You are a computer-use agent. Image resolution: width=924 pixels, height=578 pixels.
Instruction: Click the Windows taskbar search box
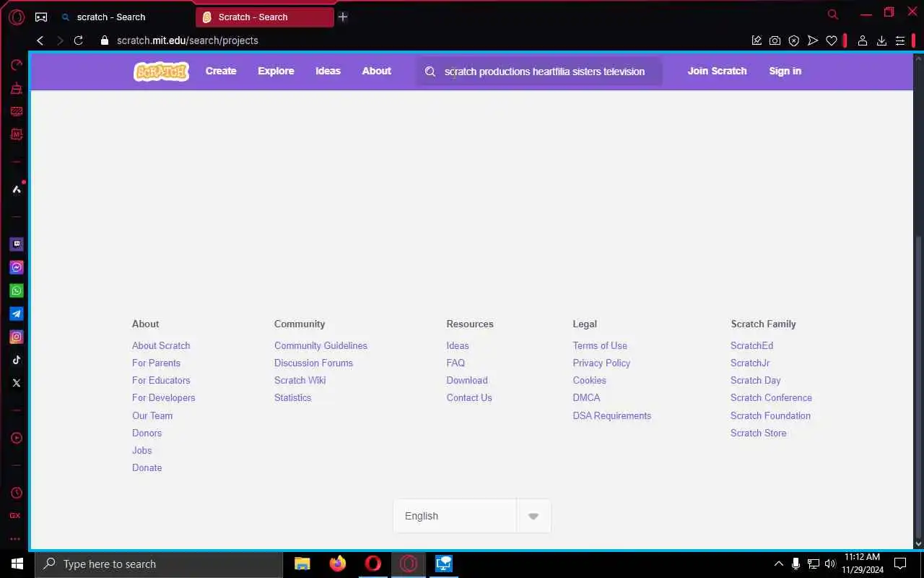[159, 564]
